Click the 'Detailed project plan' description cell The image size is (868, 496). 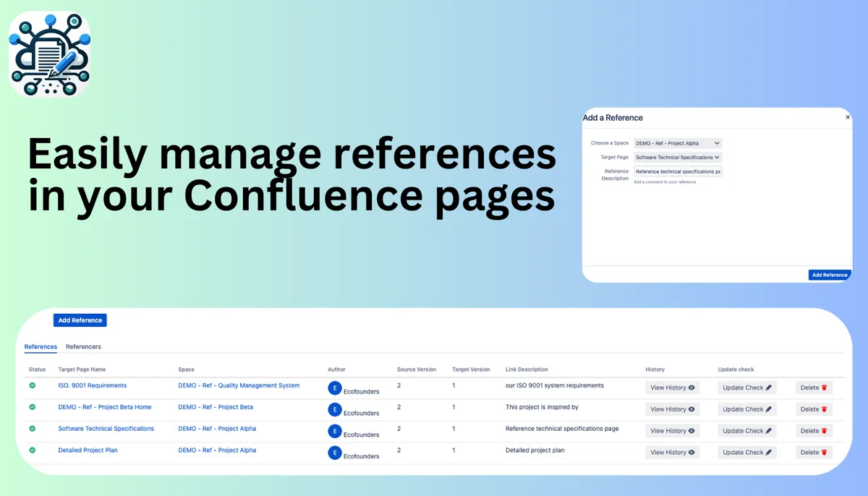pyautogui.click(x=535, y=450)
